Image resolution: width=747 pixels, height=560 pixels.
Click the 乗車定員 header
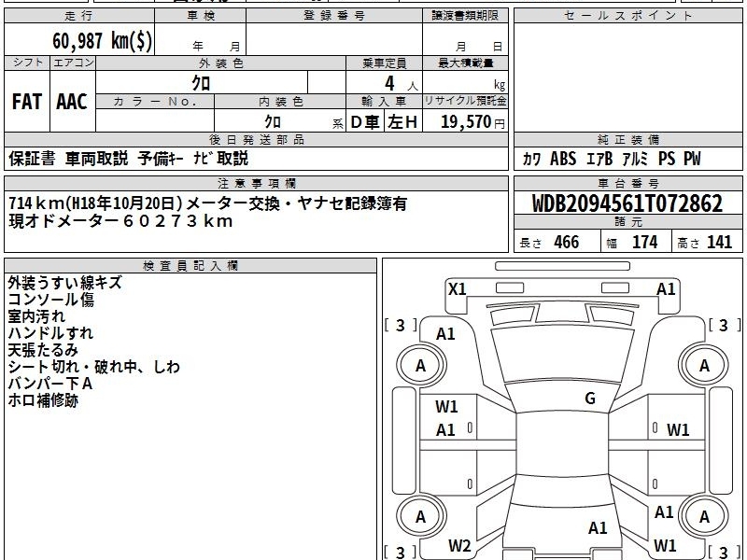point(384,63)
